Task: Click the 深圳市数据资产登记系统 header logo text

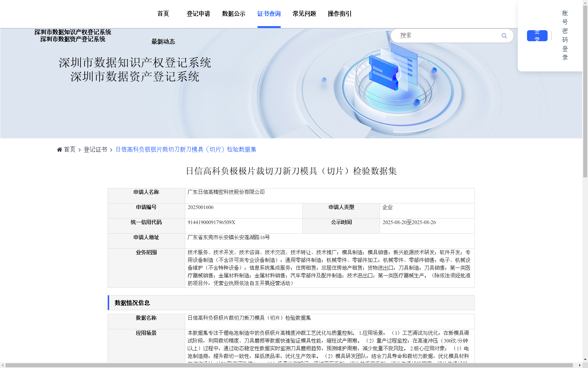Action: click(x=73, y=39)
